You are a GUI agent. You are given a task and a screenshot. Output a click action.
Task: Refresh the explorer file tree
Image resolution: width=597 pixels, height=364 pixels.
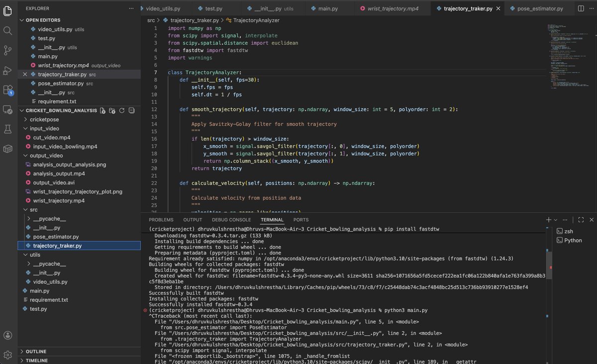[x=121, y=110]
